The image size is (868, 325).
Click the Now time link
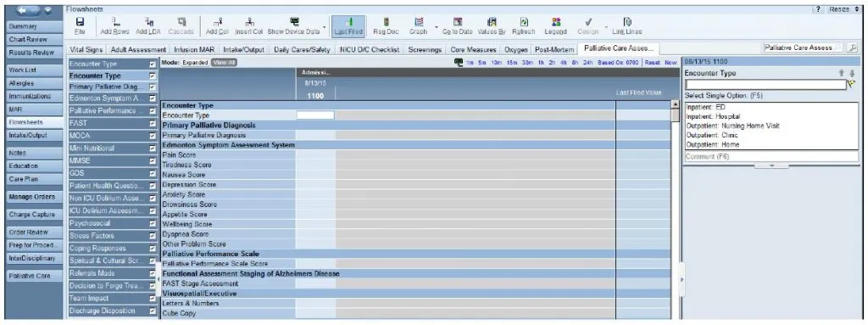pos(670,63)
